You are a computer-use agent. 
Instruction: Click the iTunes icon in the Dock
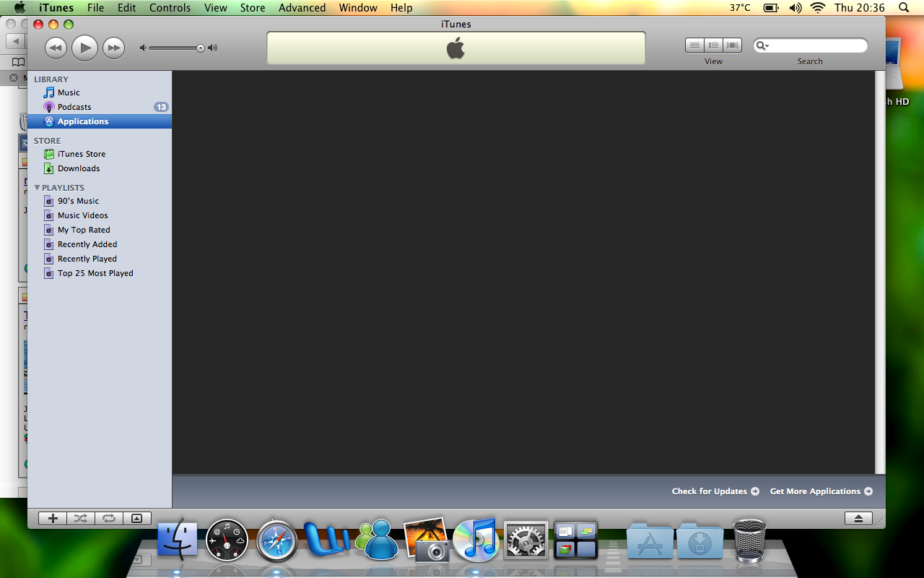(476, 540)
